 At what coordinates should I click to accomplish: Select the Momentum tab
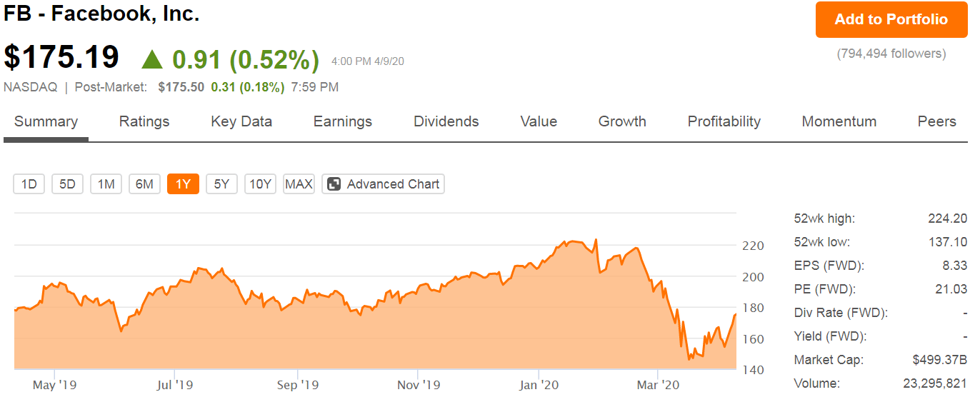(839, 121)
